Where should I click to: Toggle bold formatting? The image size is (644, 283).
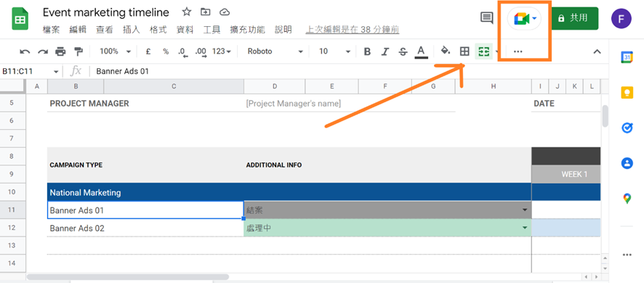(x=367, y=52)
